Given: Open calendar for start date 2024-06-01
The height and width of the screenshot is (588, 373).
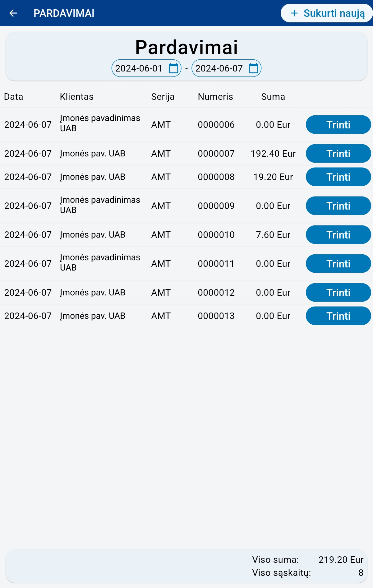Looking at the screenshot, I should click(x=173, y=68).
